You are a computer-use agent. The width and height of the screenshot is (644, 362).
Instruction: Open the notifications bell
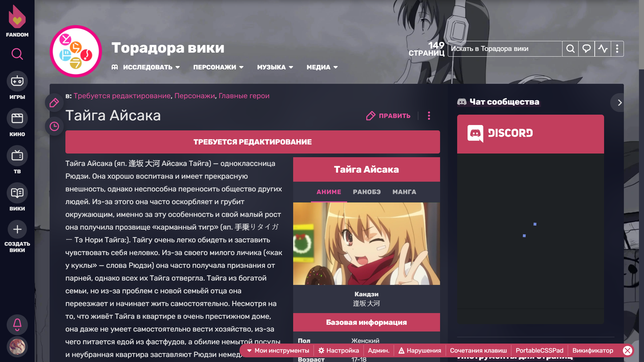coord(17,324)
